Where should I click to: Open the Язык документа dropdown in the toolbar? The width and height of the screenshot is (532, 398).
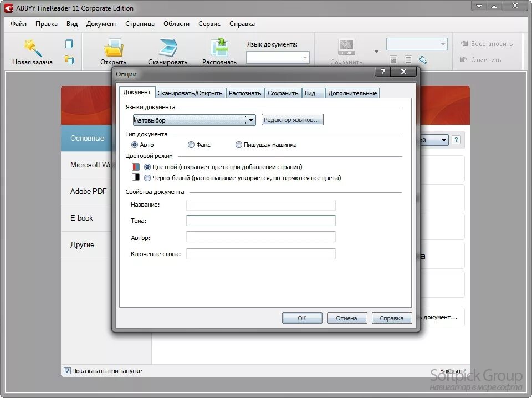(x=278, y=57)
